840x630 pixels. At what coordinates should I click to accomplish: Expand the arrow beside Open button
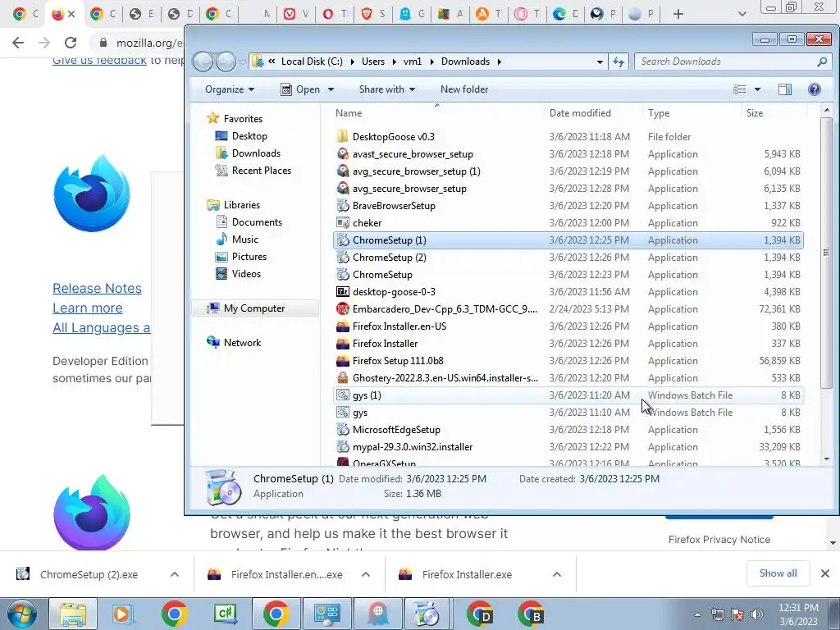[331, 89]
